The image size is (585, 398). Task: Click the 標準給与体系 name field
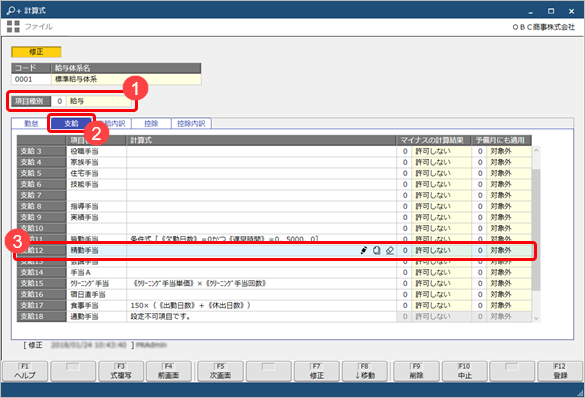(x=126, y=79)
